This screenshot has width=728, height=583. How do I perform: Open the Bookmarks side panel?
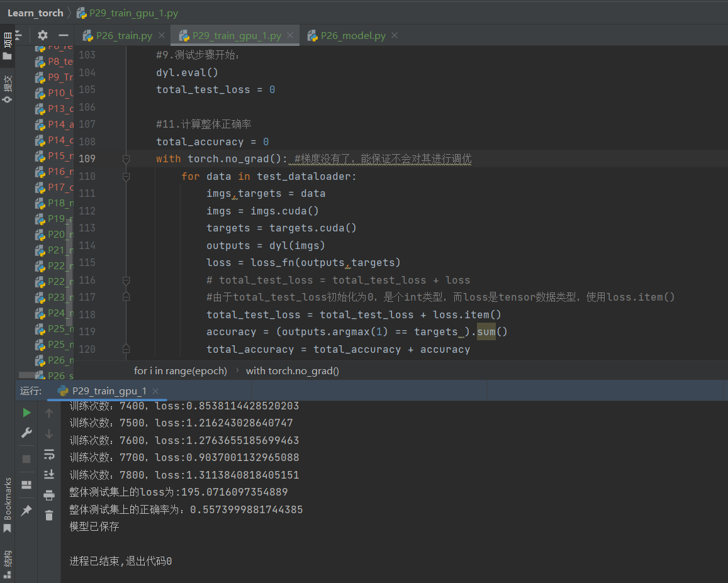8,505
